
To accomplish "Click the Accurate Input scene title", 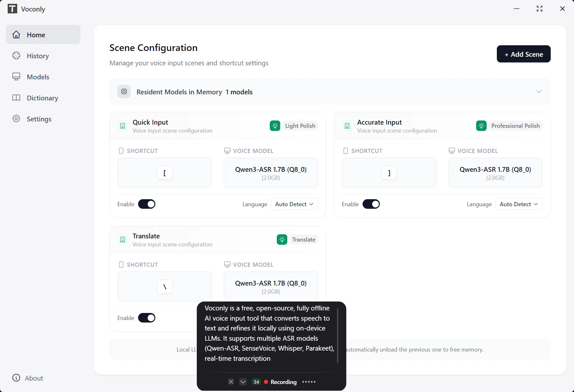I will 379,122.
